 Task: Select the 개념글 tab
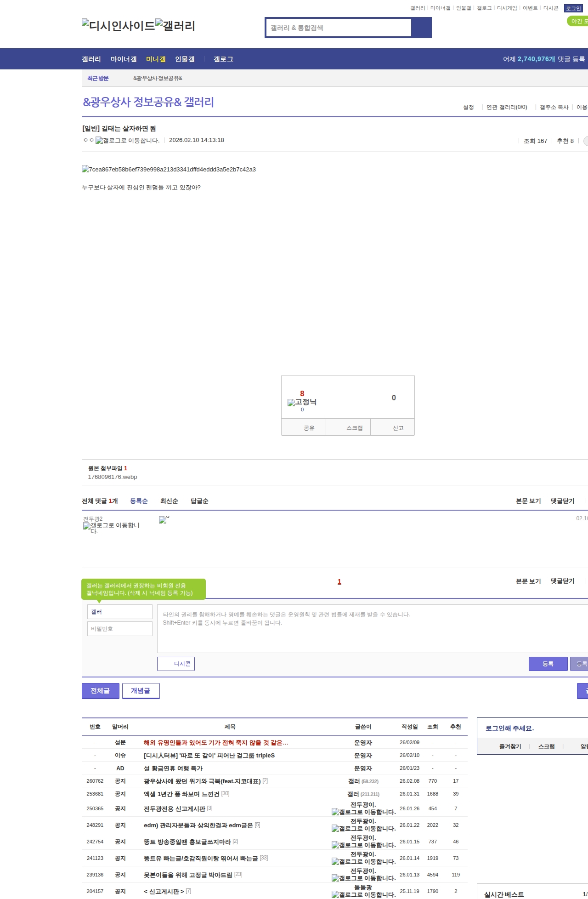141,691
